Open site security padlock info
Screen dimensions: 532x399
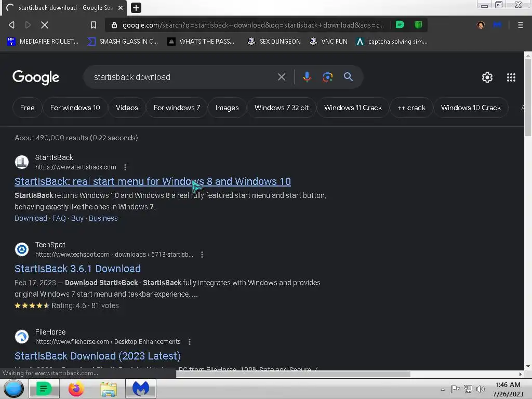click(x=114, y=25)
